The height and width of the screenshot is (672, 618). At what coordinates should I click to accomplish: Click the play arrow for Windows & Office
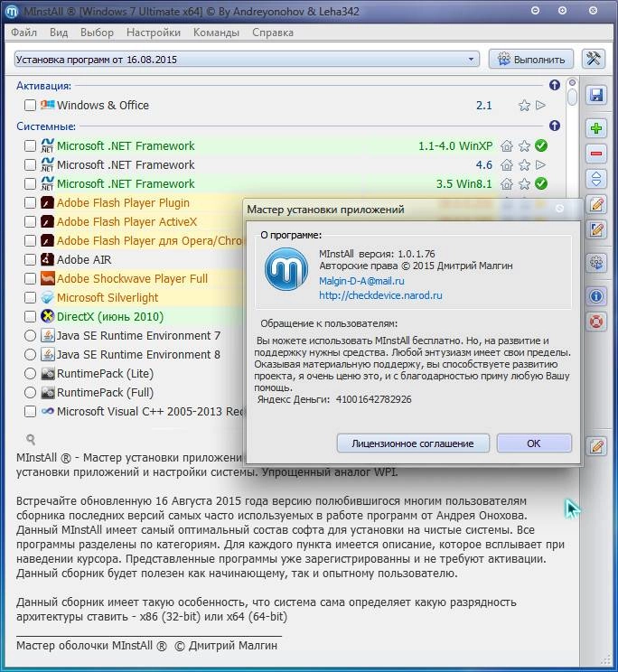pos(541,105)
